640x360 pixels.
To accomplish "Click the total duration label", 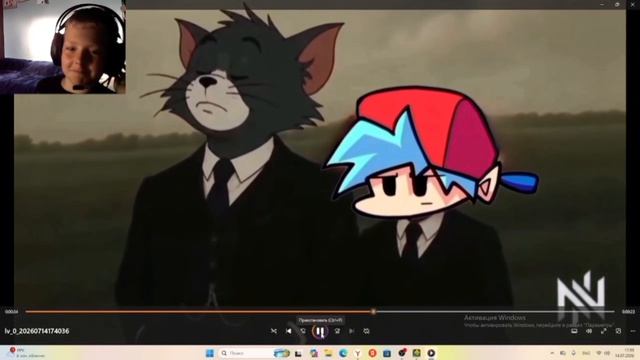I will [x=628, y=312].
